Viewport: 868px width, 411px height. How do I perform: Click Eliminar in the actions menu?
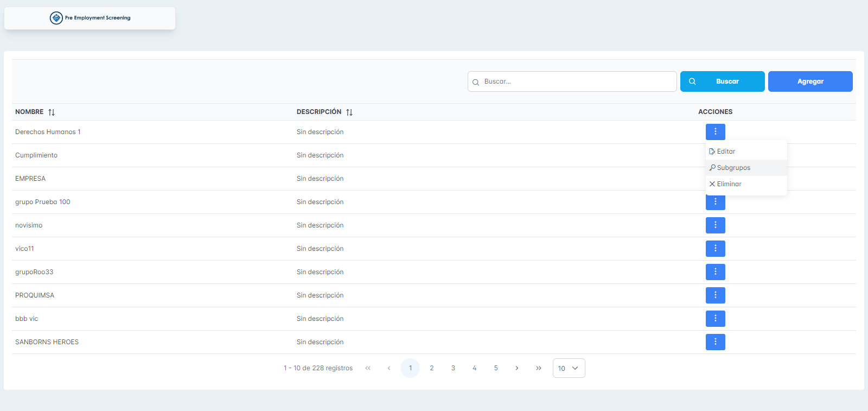click(729, 184)
